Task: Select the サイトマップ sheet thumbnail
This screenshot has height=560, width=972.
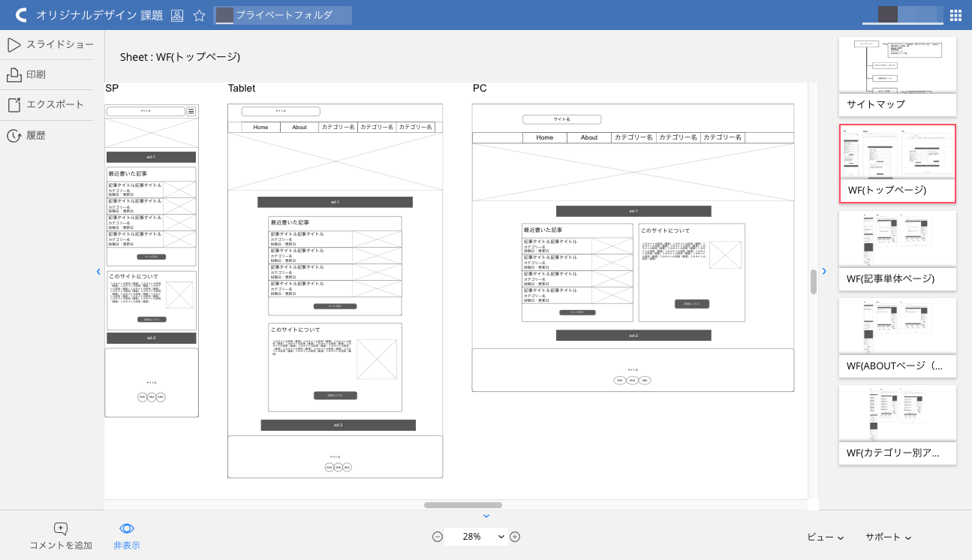Action: (898, 75)
